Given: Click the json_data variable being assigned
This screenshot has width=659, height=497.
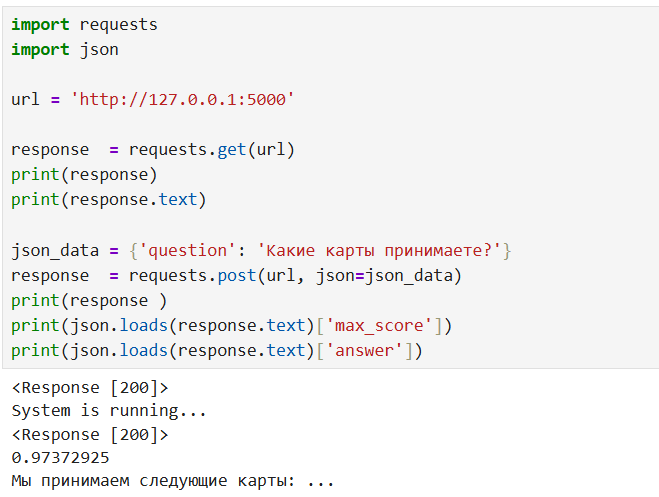Looking at the screenshot, I should tap(50, 250).
